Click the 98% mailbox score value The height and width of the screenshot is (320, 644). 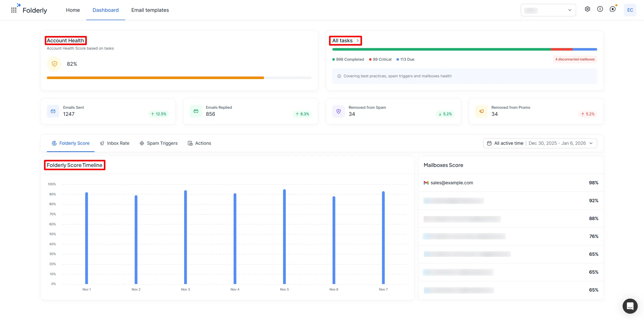[x=593, y=183]
